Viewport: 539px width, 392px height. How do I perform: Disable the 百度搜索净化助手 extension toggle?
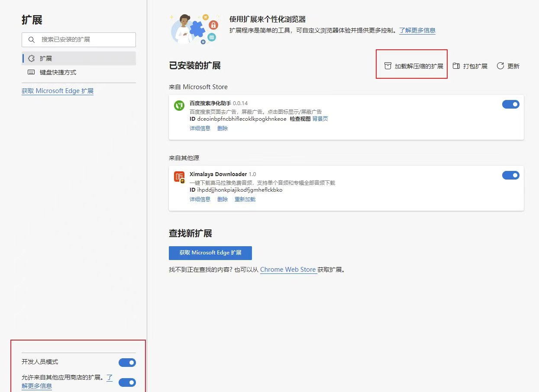click(x=510, y=104)
